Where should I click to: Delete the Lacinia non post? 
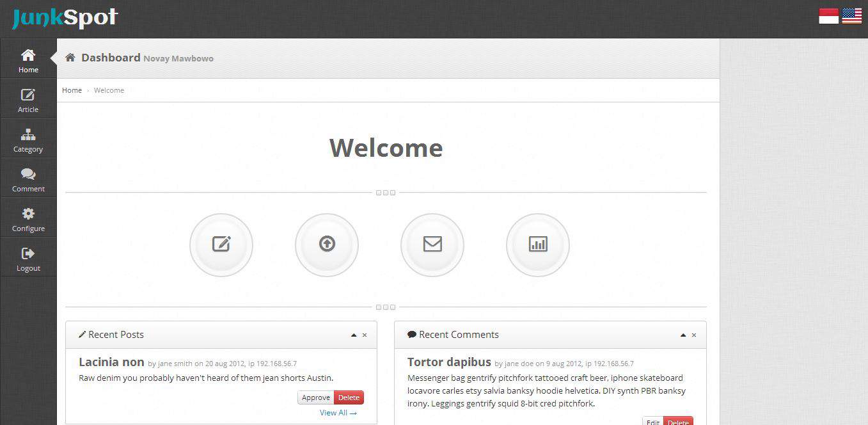349,397
